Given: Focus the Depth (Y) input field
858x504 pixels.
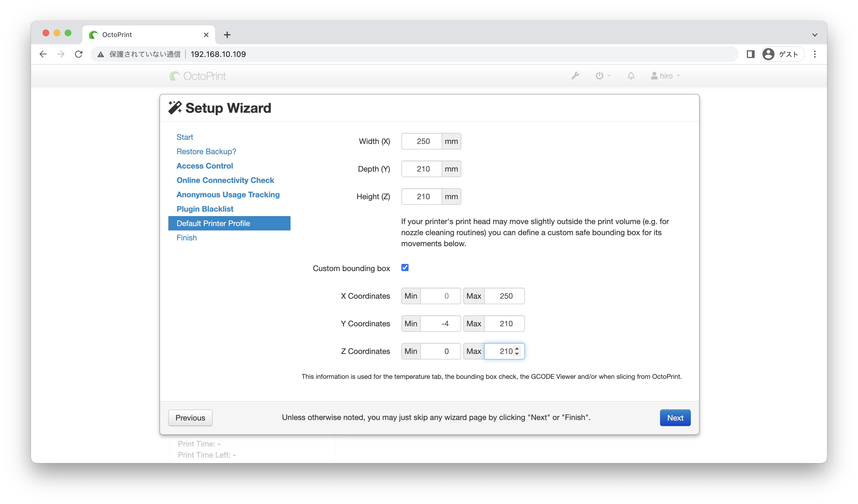Looking at the screenshot, I should coord(422,169).
